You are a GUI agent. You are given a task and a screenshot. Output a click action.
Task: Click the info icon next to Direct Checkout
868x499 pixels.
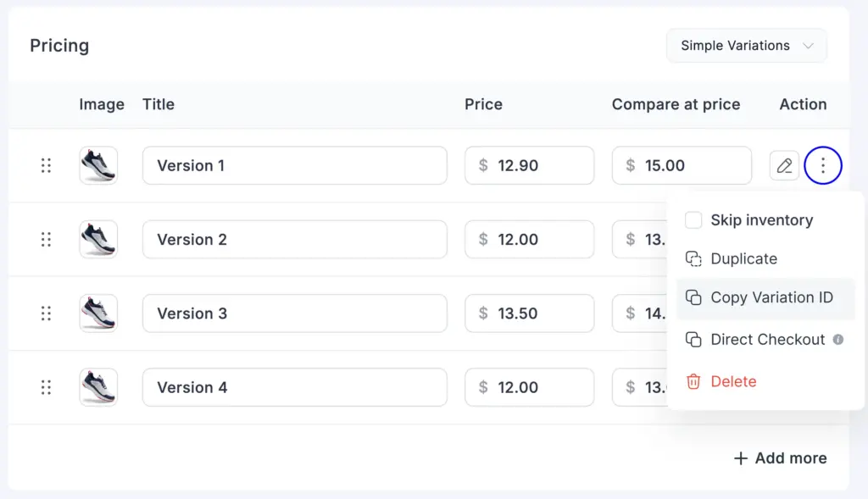click(838, 339)
